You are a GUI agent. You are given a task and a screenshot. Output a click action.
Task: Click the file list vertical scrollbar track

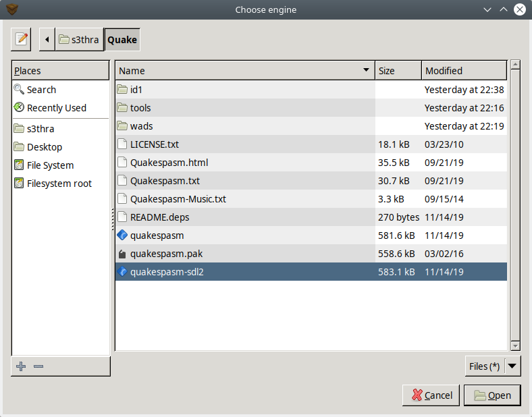(515, 205)
